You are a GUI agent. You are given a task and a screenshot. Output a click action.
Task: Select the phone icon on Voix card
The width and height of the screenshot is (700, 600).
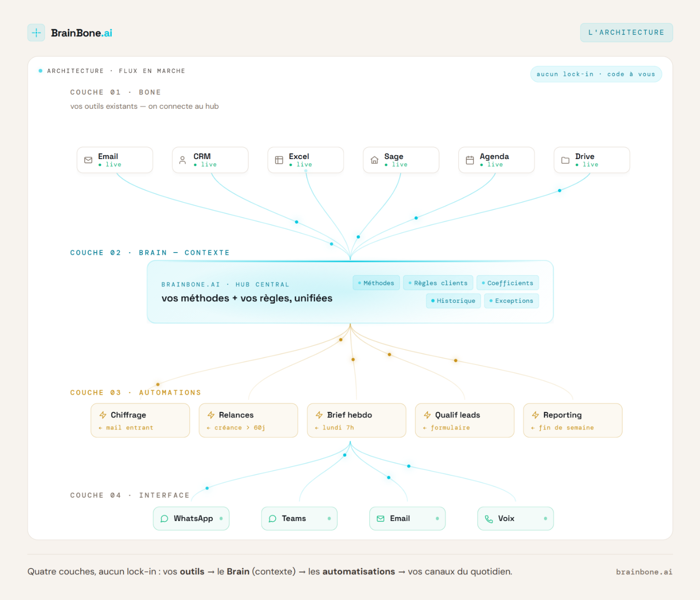point(489,519)
